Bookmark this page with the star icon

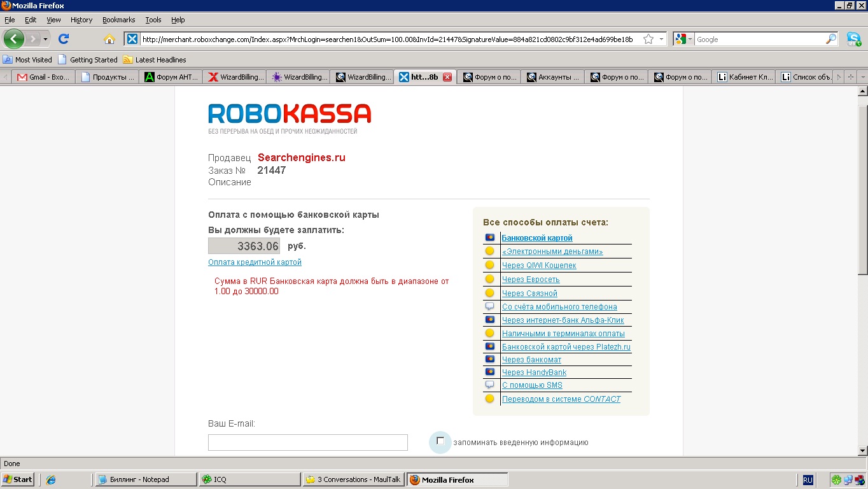pos(648,39)
